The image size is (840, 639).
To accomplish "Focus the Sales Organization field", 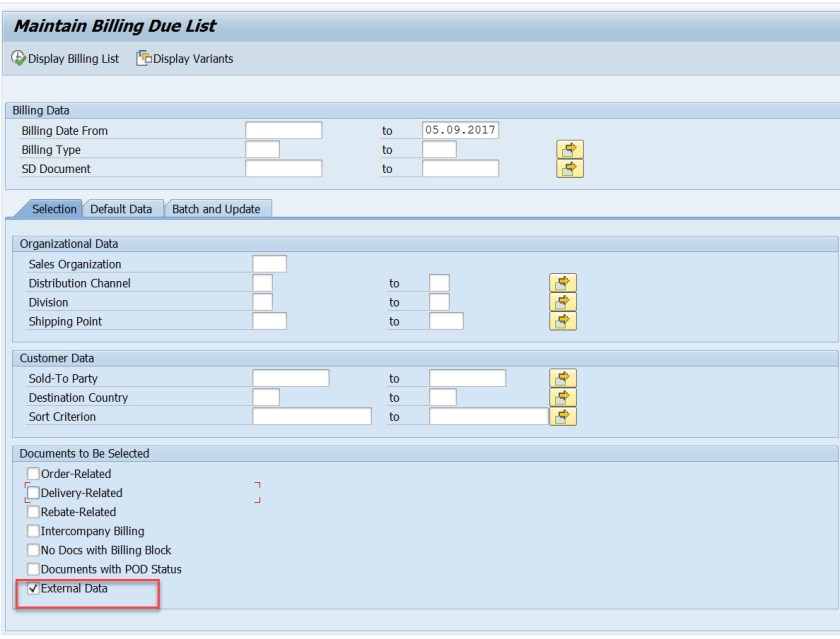I will pos(269,264).
